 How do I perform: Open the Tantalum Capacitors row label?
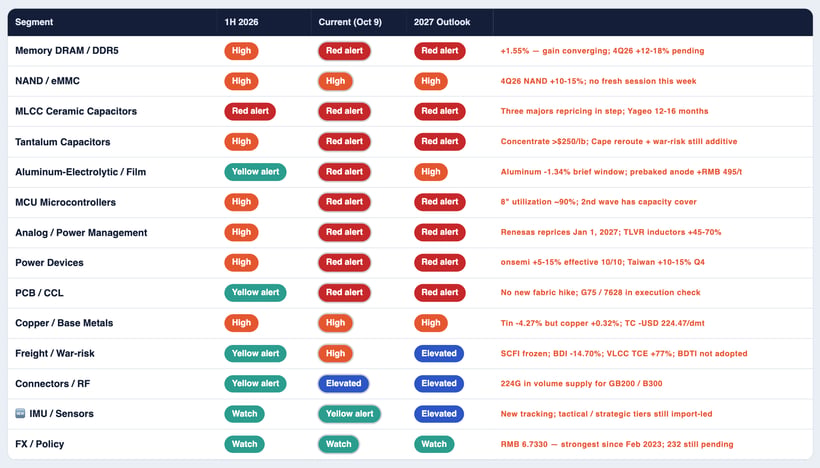(x=63, y=142)
